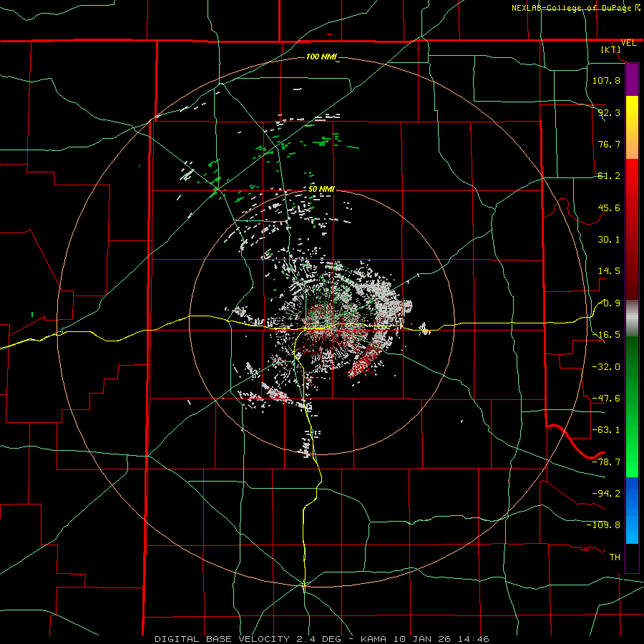The height and width of the screenshot is (644, 644).
Task: Click the KAMA station identifier
Action: point(374,639)
